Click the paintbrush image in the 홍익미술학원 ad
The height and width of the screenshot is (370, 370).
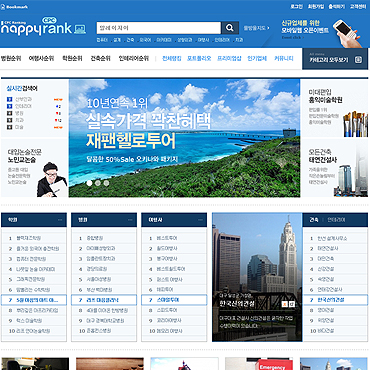(x=355, y=124)
